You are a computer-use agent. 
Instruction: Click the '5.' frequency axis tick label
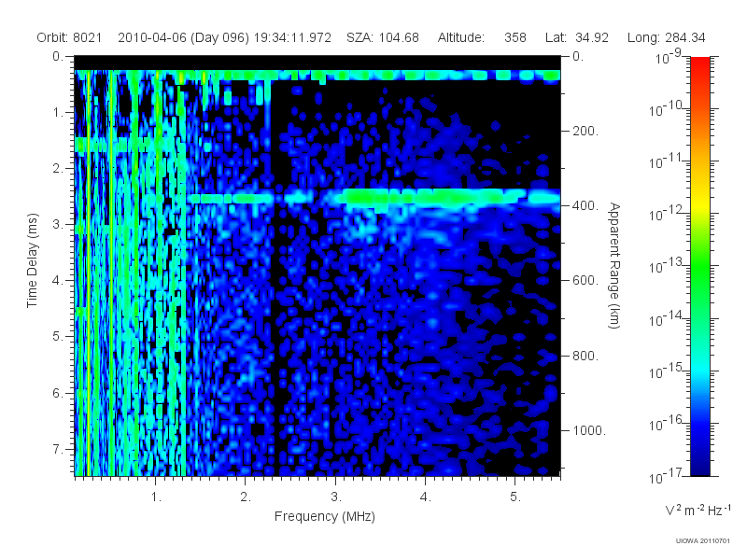coord(515,497)
